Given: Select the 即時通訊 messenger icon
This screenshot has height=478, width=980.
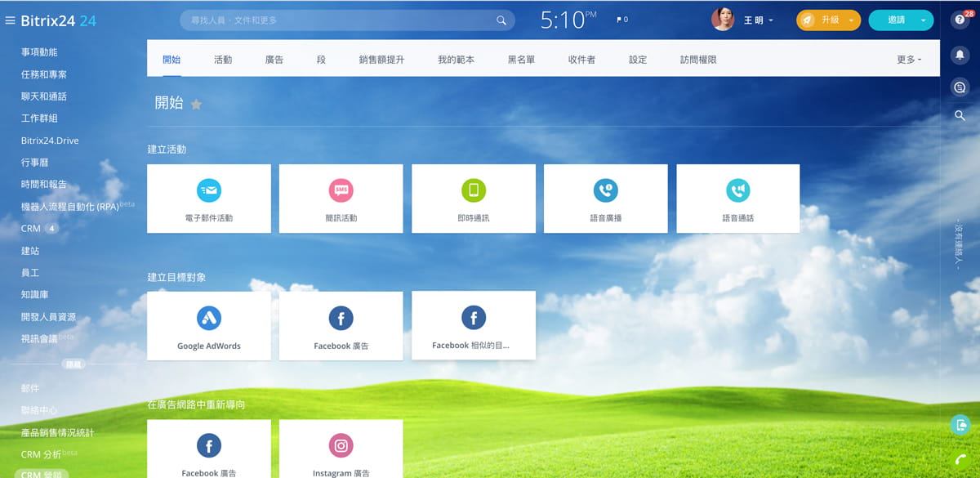Looking at the screenshot, I should (x=474, y=190).
